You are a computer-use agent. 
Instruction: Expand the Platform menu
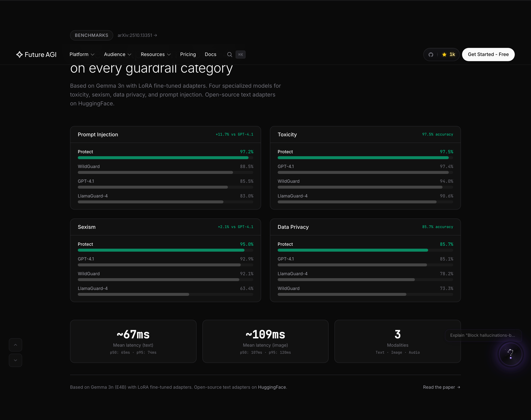click(x=82, y=54)
